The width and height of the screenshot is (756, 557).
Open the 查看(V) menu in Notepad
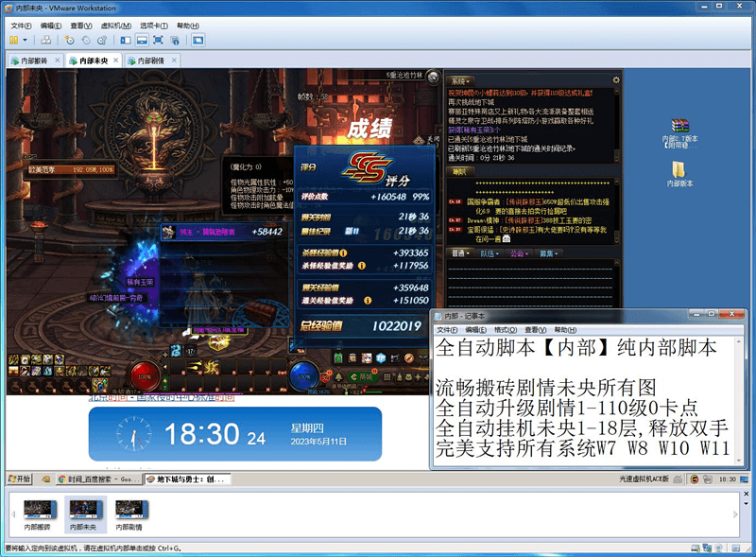535,330
